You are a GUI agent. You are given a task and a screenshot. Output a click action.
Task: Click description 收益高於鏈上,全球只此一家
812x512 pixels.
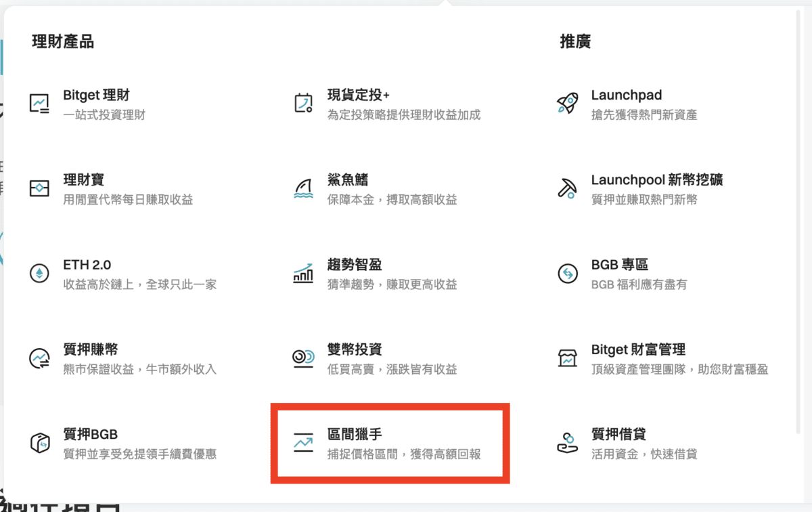tap(140, 284)
